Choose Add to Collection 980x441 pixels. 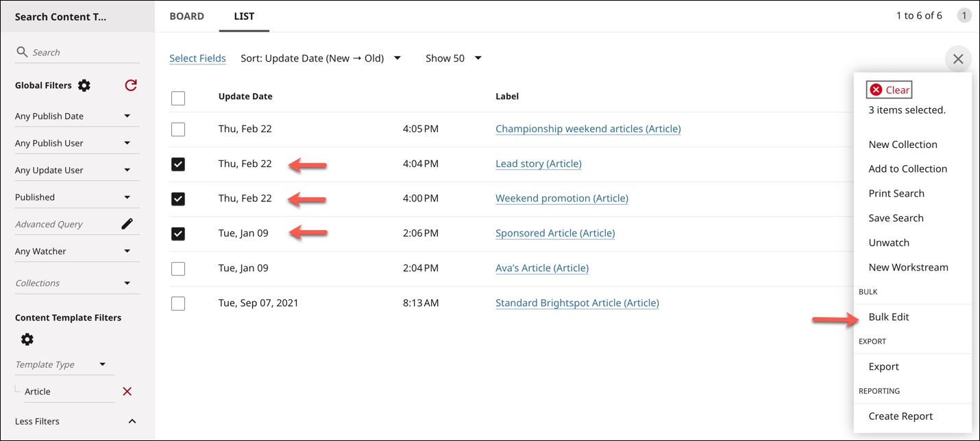907,169
